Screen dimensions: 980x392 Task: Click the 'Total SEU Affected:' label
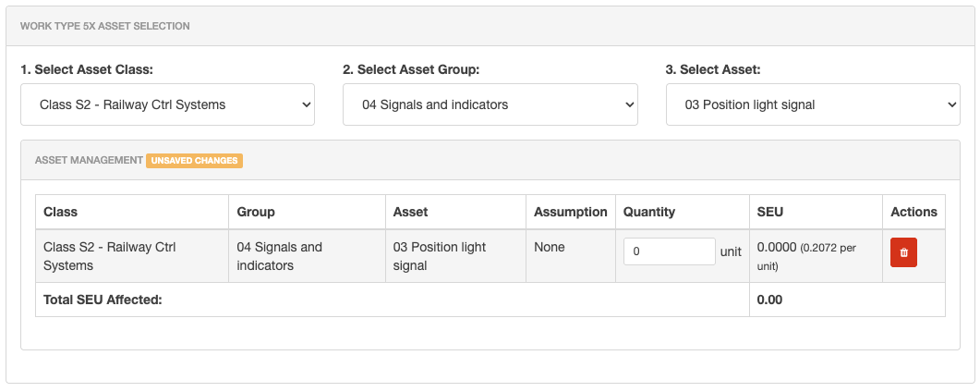[x=103, y=300]
